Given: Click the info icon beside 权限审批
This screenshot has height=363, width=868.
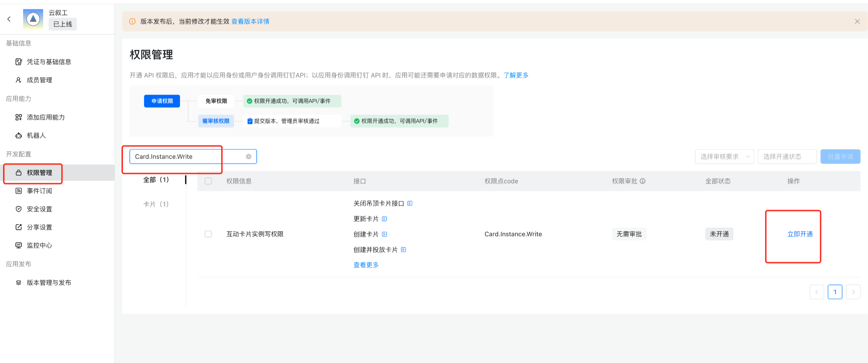Looking at the screenshot, I should click(x=643, y=181).
